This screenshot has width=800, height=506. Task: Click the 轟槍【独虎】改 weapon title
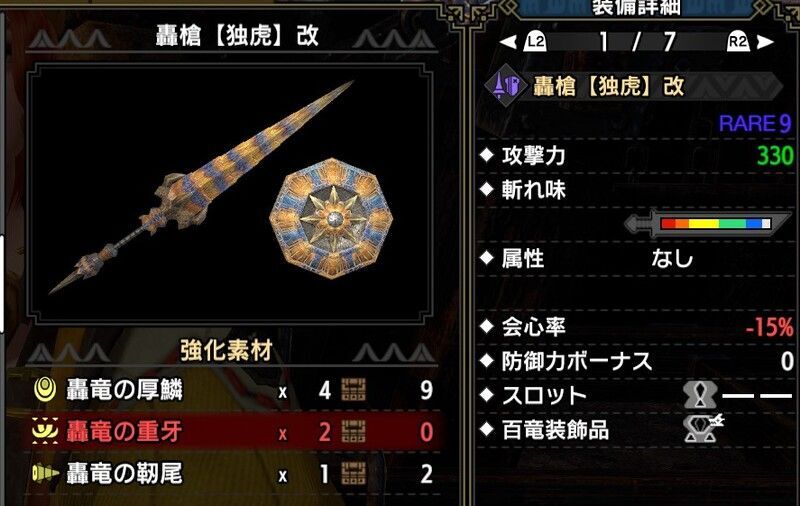tap(237, 36)
